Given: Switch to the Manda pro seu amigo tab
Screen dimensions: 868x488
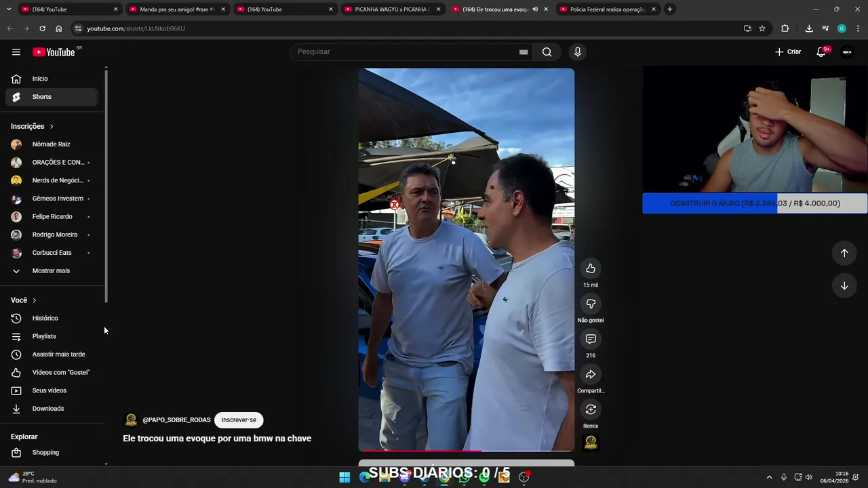Looking at the screenshot, I should coord(176,9).
